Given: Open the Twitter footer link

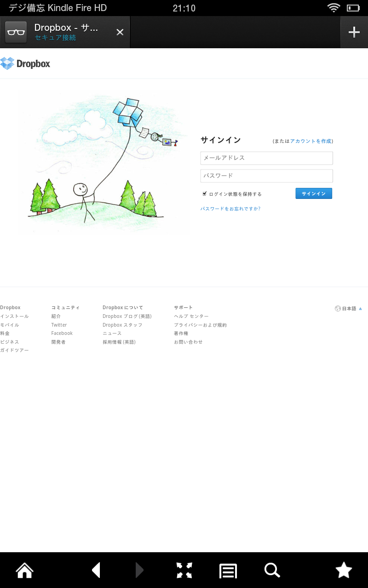Looking at the screenshot, I should click(59, 325).
